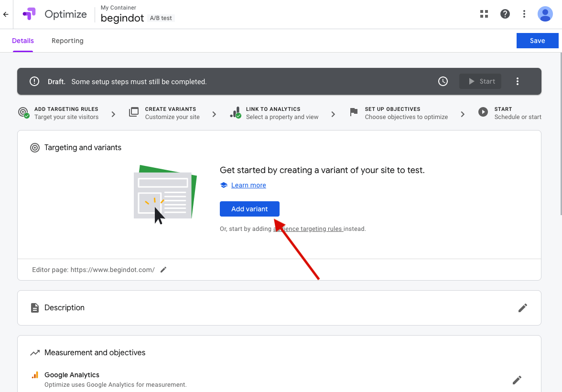562x392 pixels.
Task: Open the schedule clock icon
Action: coord(443,81)
